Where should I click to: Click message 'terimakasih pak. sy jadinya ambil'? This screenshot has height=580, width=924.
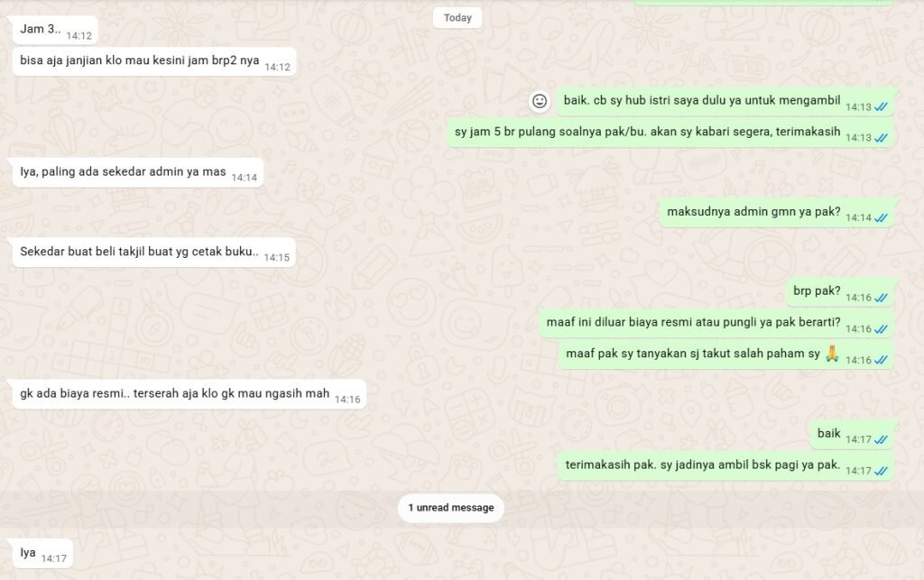tap(726, 465)
